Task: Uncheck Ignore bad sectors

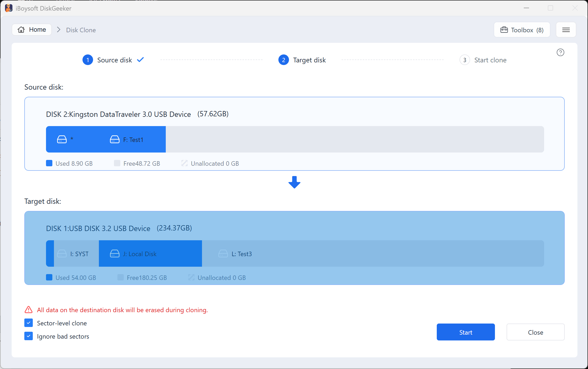Action: [29, 336]
